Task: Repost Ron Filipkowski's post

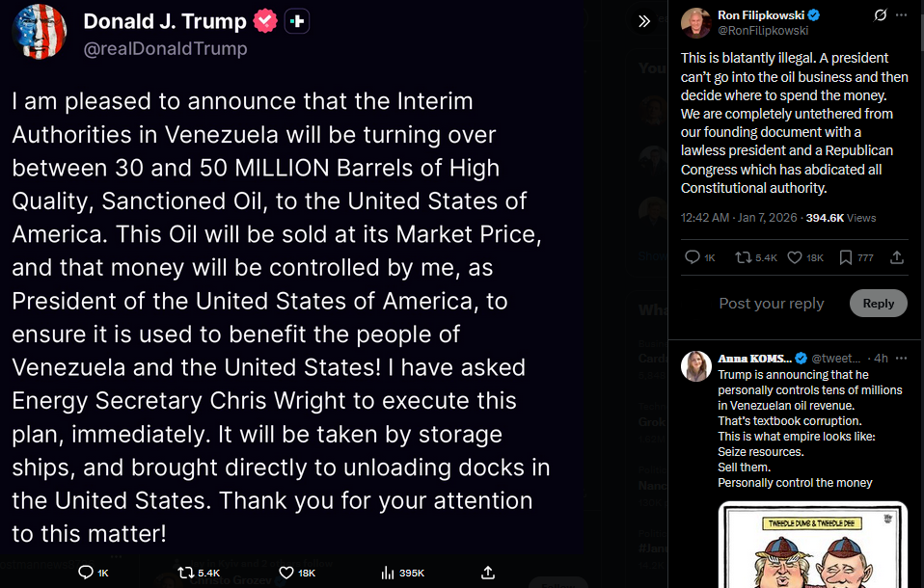Action: coord(743,257)
